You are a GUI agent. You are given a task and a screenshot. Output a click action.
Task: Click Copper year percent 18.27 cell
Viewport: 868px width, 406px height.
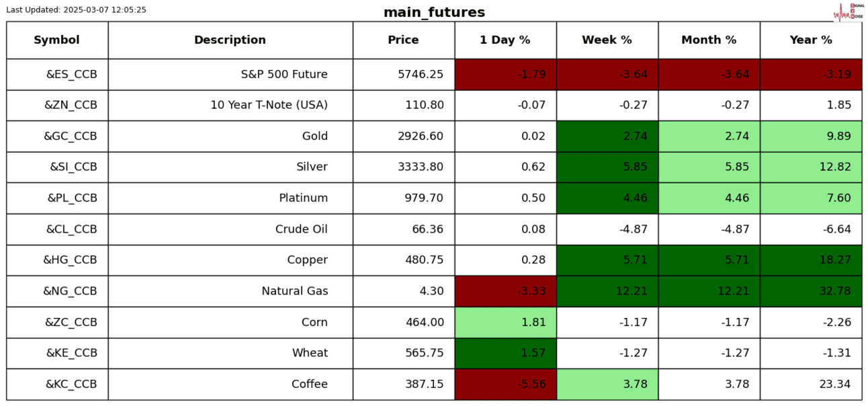click(811, 260)
